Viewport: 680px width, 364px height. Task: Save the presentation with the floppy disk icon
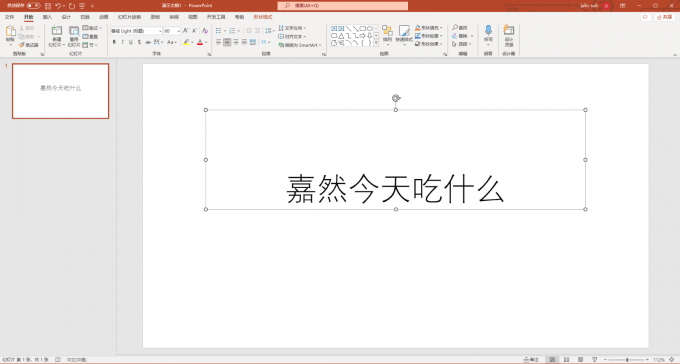48,6
